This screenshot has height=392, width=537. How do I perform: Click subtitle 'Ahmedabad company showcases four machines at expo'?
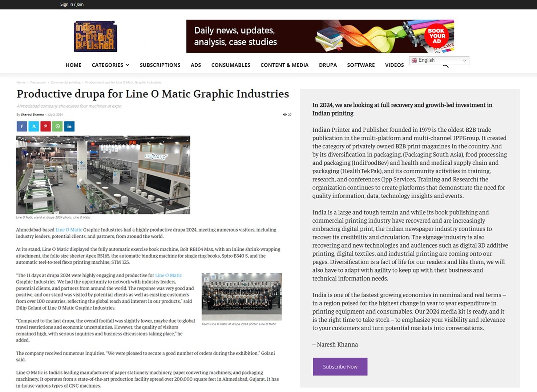pos(69,106)
